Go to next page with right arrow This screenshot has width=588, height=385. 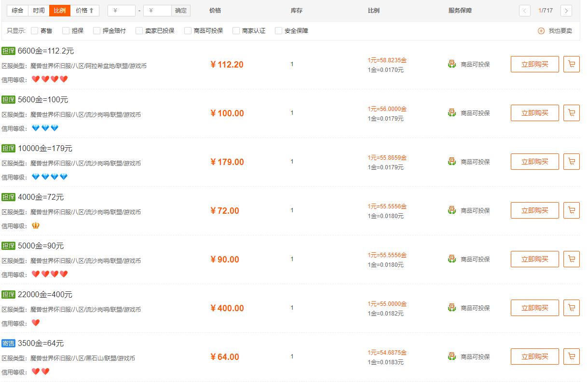pyautogui.click(x=566, y=11)
